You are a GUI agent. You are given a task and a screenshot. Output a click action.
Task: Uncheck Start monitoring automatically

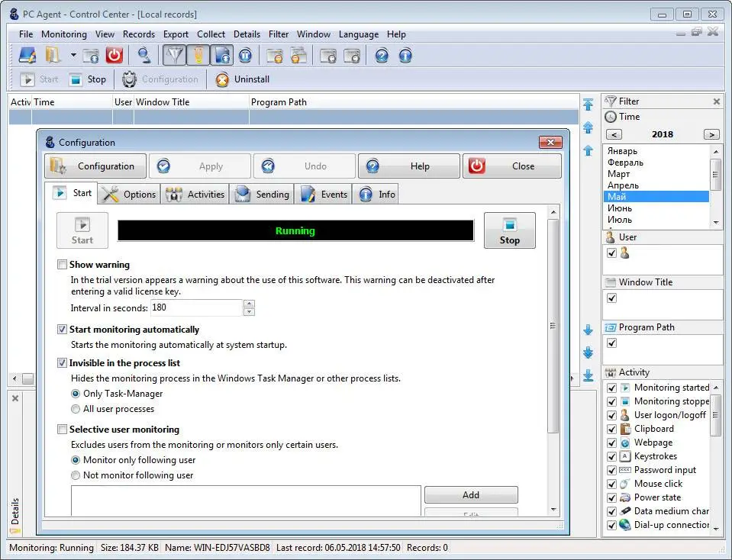pos(62,330)
